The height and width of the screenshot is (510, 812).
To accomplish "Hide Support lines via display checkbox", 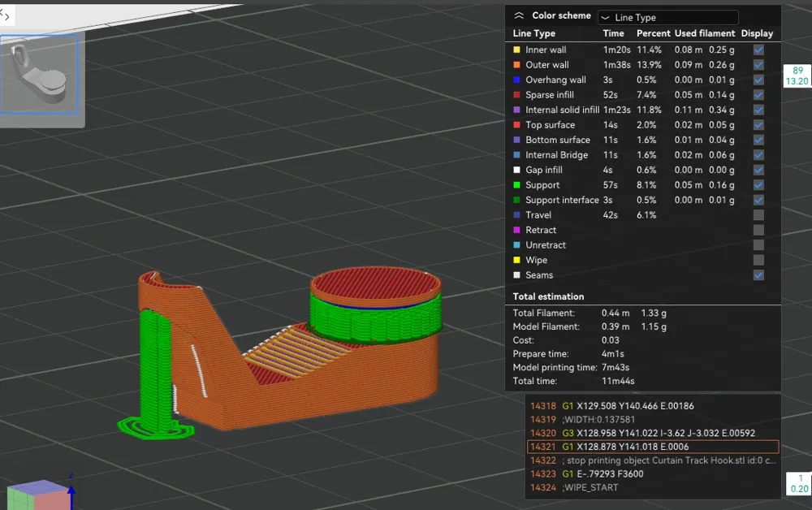I will (x=758, y=185).
